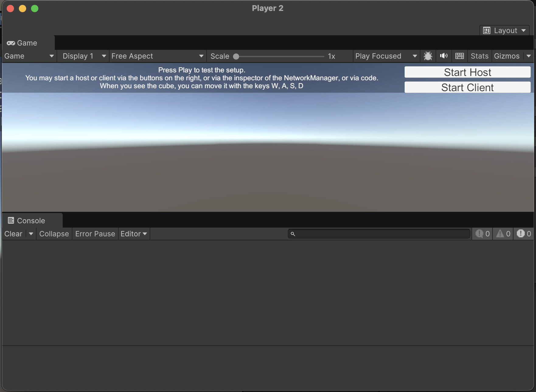Toggle the keyboard input icon in Game toolbar
The width and height of the screenshot is (536, 392).
(459, 56)
